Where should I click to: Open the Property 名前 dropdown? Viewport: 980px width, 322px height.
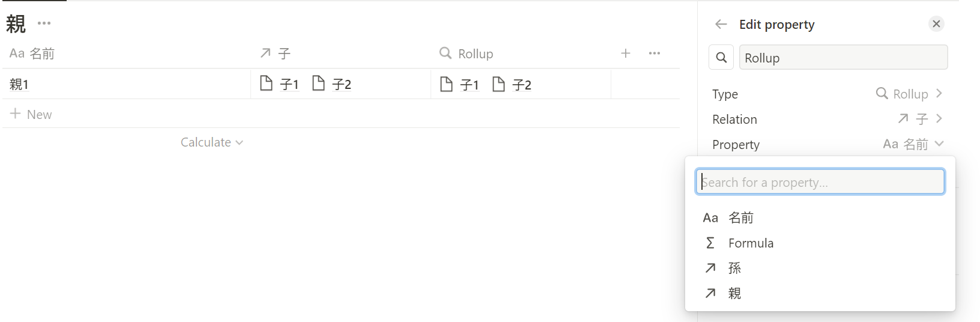click(913, 144)
